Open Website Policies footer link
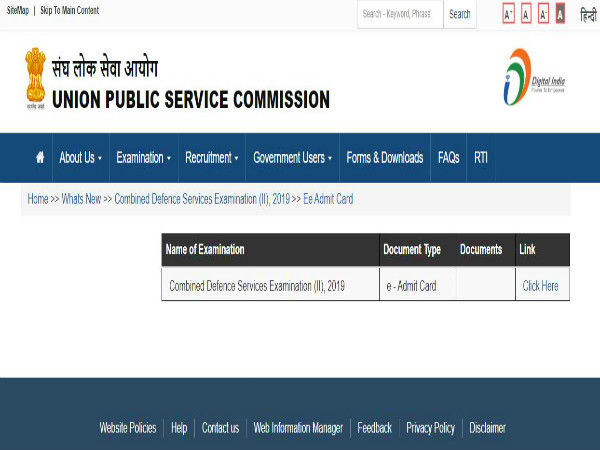 coord(128,428)
